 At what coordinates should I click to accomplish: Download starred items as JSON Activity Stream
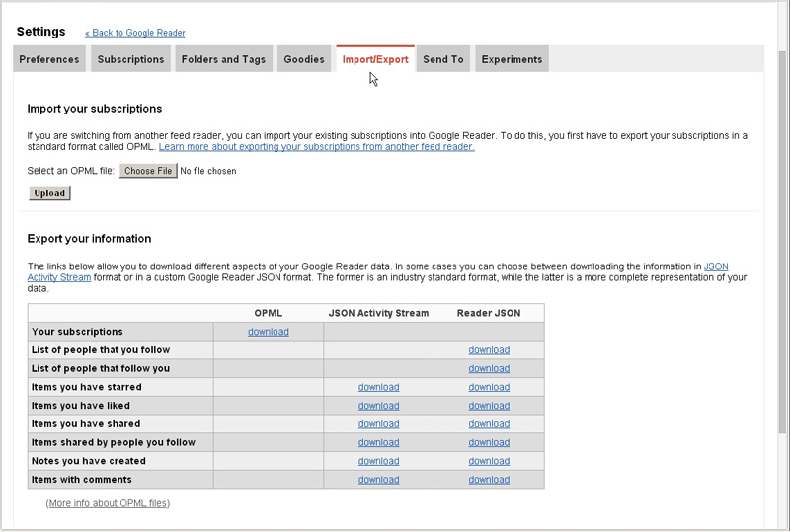378,387
